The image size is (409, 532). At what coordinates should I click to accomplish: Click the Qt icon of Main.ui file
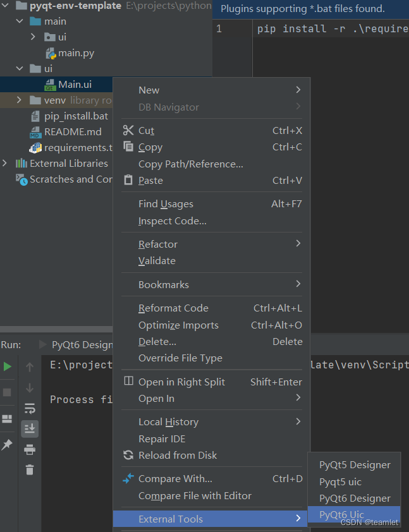tap(50, 85)
